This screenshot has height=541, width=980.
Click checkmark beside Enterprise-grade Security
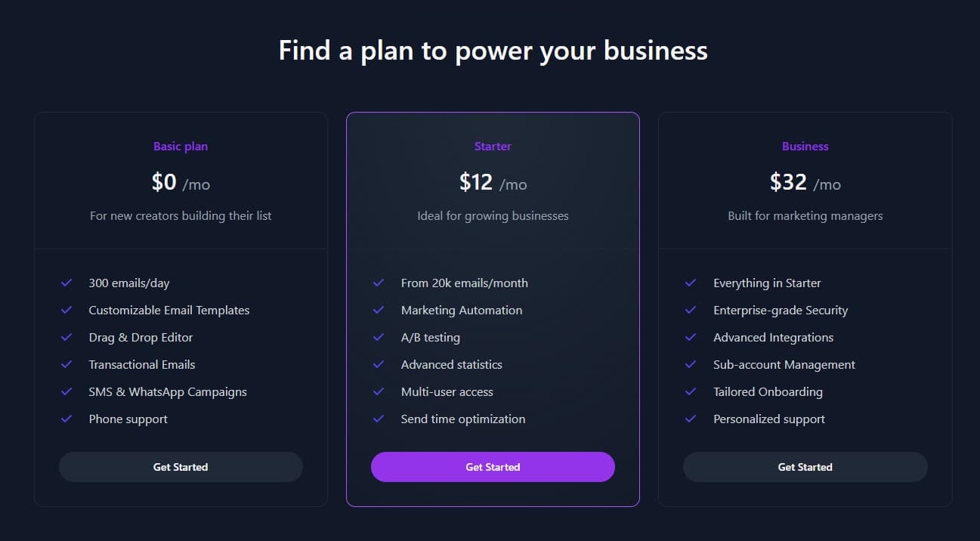click(x=691, y=310)
